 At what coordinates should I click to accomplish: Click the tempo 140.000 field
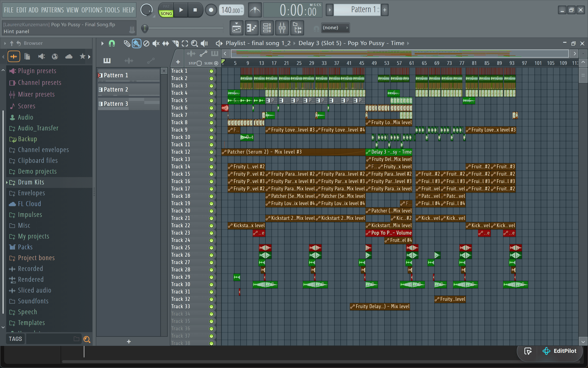(x=231, y=10)
